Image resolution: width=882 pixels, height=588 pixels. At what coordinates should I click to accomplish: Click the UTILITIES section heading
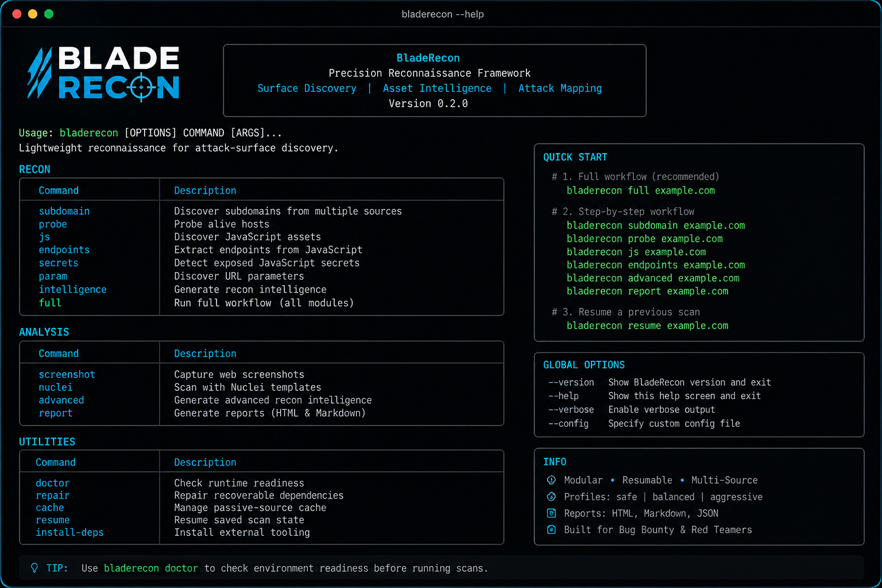point(47,442)
